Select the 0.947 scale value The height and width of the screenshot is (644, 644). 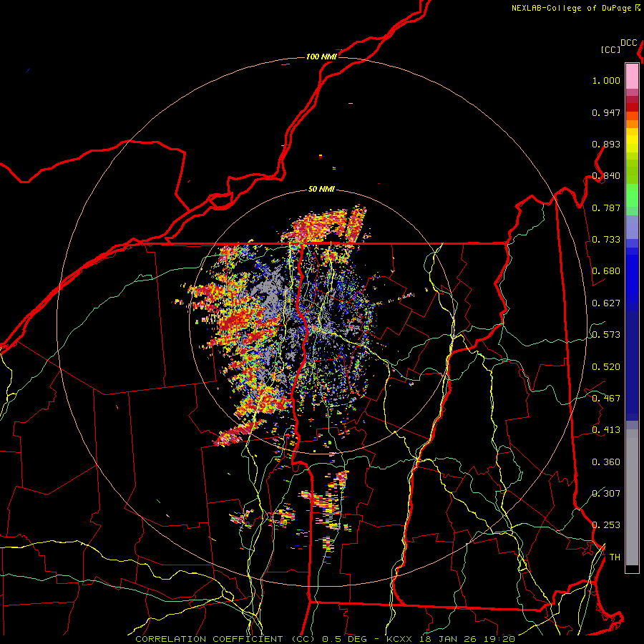pyautogui.click(x=606, y=112)
